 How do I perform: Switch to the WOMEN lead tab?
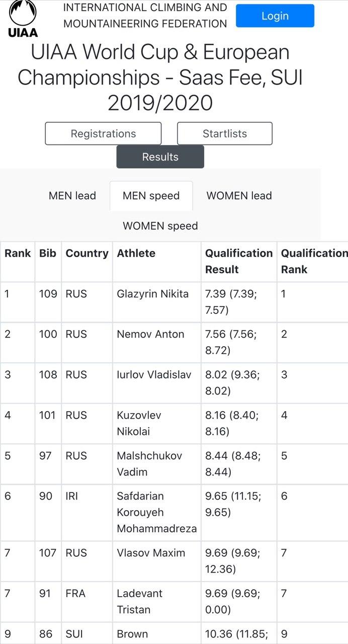239,196
